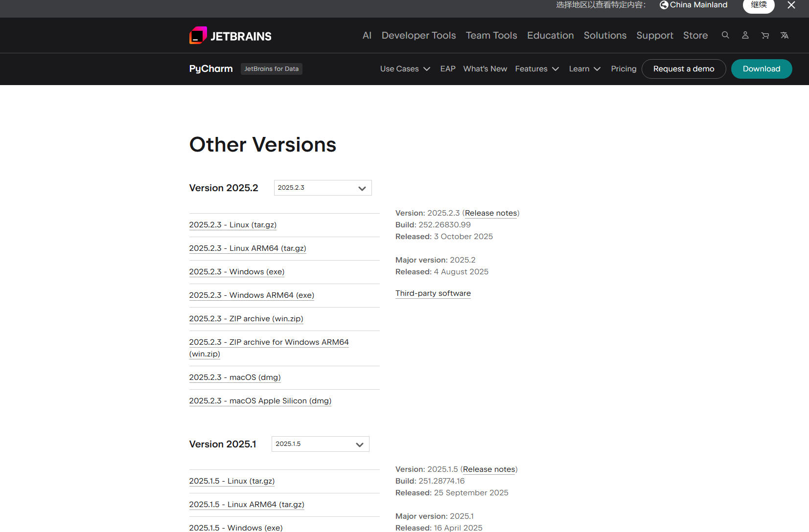Viewport: 809px width, 532px height.
Task: Open the site search icon
Action: (x=725, y=35)
